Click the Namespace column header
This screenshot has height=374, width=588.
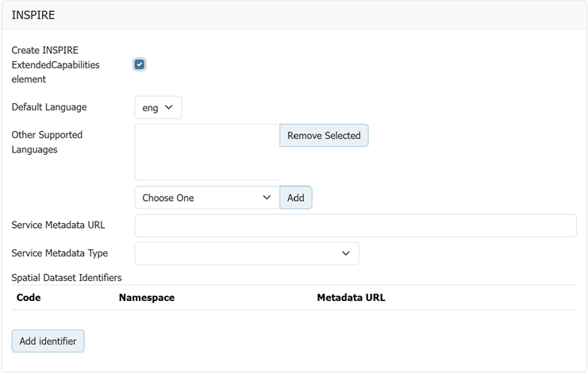point(147,298)
